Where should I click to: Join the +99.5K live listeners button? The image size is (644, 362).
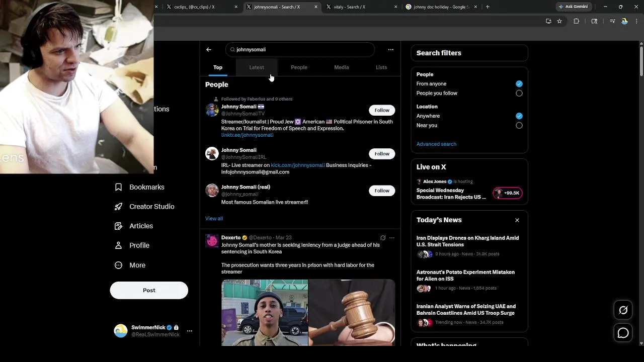tap(508, 193)
